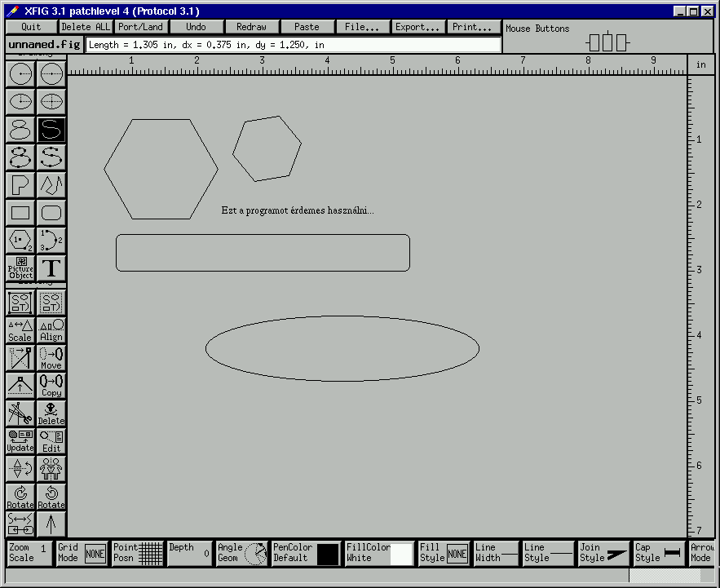Open the Cap Style selector
Image resolution: width=720 pixels, height=588 pixels.
coord(659,553)
